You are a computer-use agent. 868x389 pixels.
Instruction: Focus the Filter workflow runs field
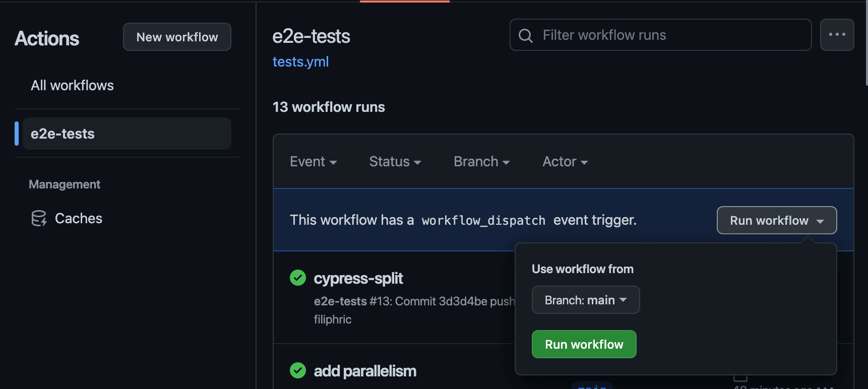click(x=660, y=35)
